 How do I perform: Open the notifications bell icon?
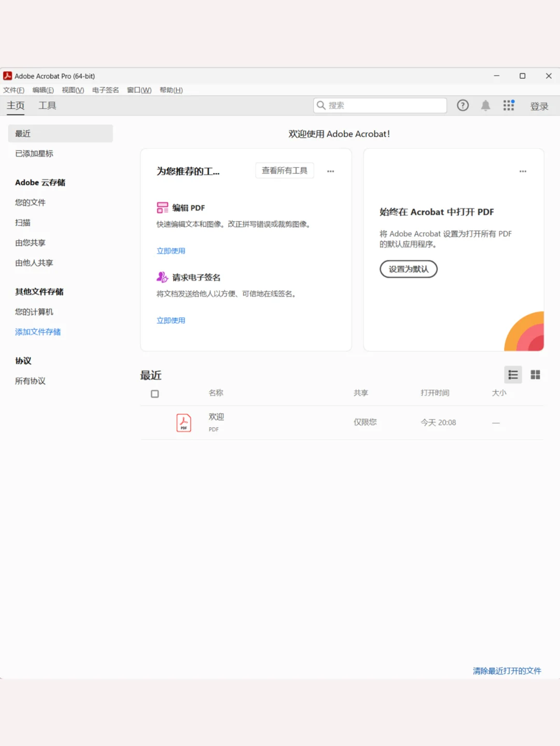click(485, 105)
